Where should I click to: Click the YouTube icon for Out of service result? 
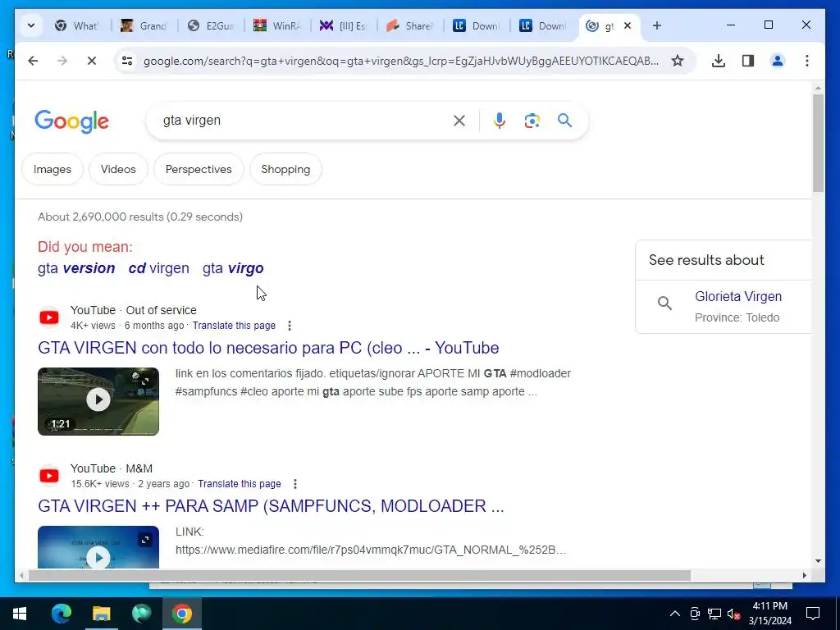[x=49, y=317]
